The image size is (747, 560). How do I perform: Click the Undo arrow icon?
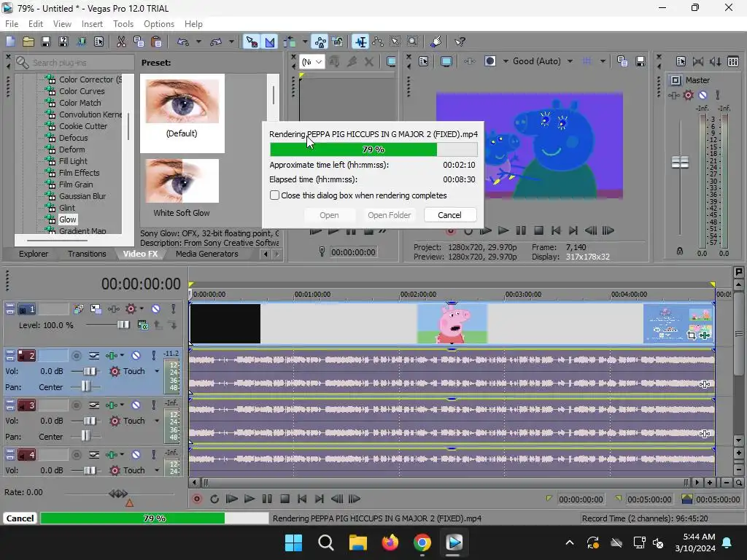click(183, 42)
